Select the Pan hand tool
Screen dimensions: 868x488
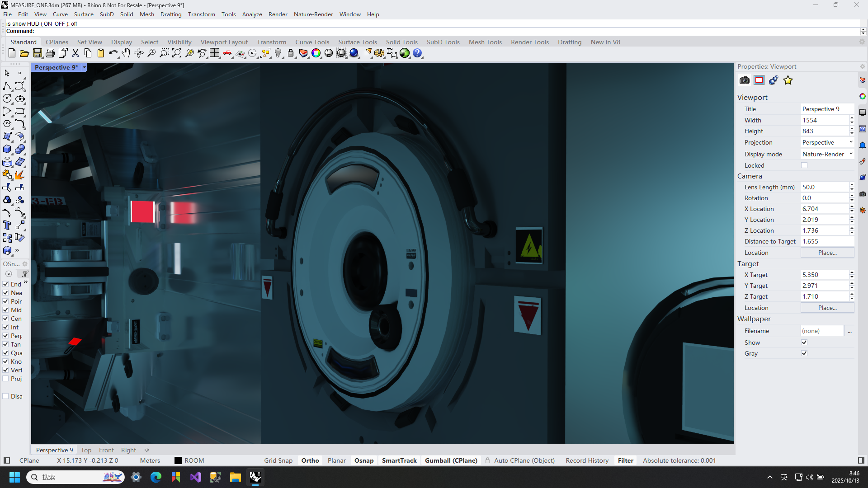point(126,53)
